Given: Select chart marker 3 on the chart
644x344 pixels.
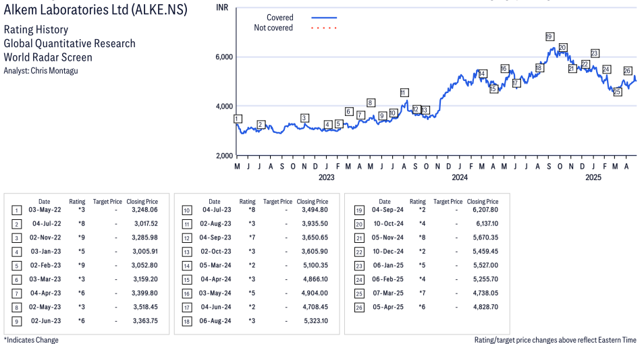Looking at the screenshot, I should [x=304, y=118].
